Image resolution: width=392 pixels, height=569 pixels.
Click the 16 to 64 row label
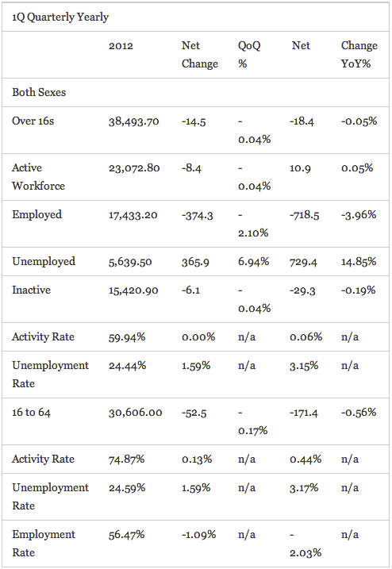31,412
